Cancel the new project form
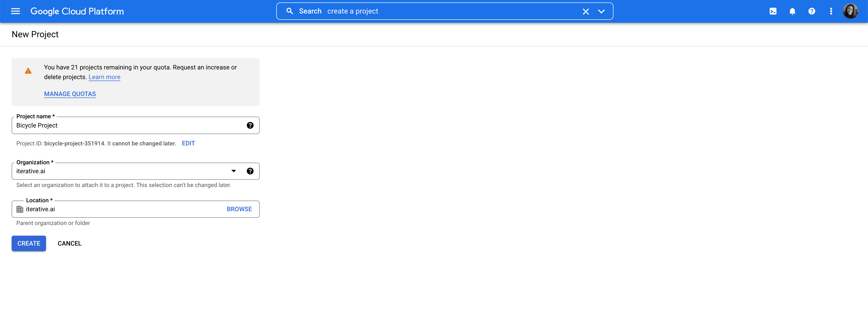The height and width of the screenshot is (315, 868). coord(70,243)
